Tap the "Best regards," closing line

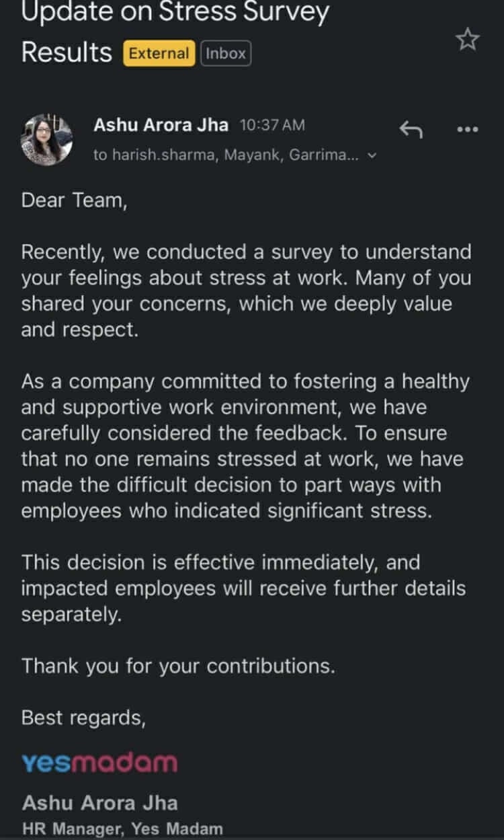click(x=83, y=718)
